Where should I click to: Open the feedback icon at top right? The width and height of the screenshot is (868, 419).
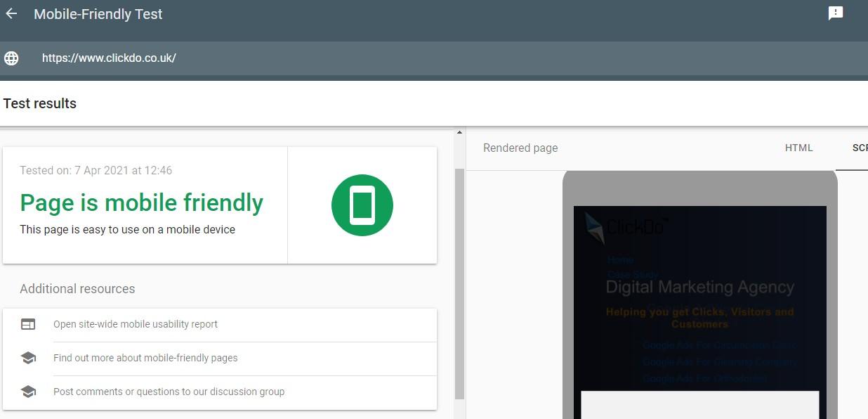pos(835,13)
